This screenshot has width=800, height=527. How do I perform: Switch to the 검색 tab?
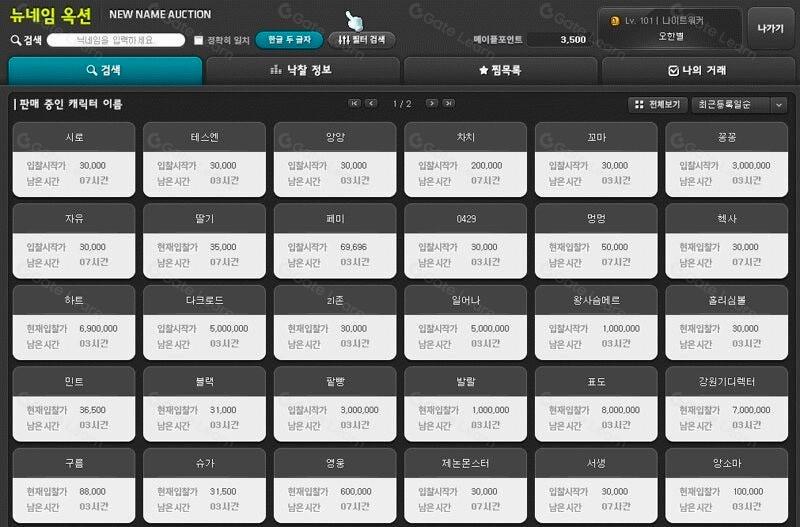coord(105,70)
